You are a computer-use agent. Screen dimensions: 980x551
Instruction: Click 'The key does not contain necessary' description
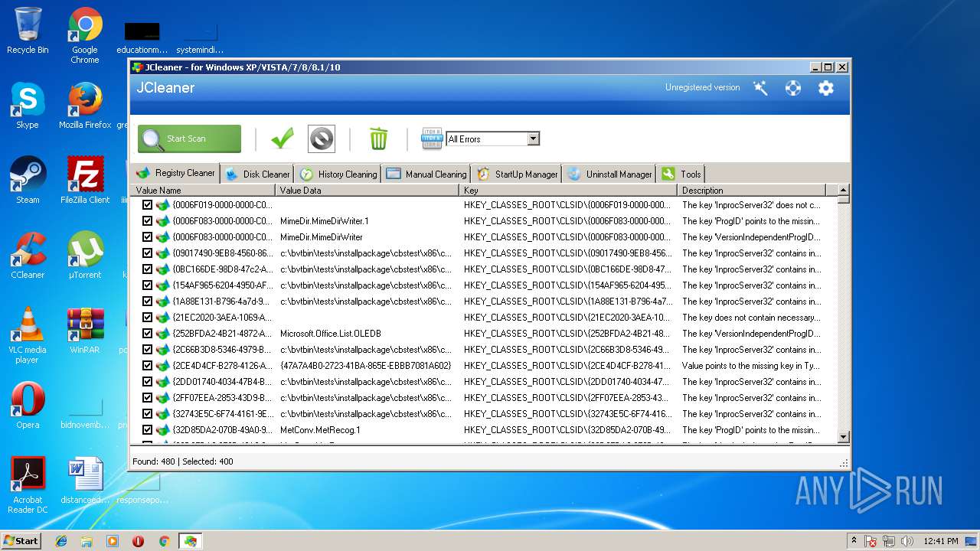[x=751, y=317]
